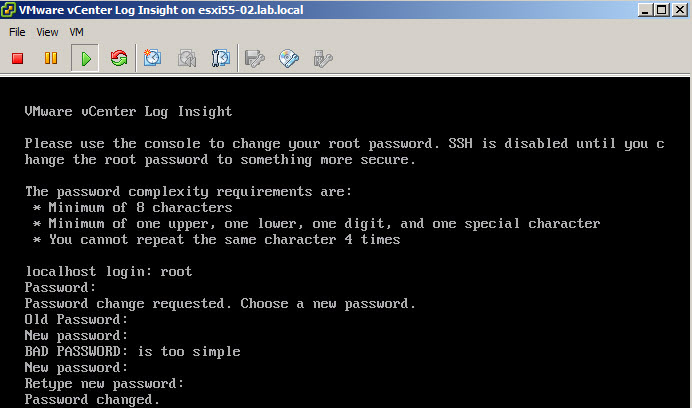Open the VM menu
Screen dimensions: 692x408
tap(76, 32)
